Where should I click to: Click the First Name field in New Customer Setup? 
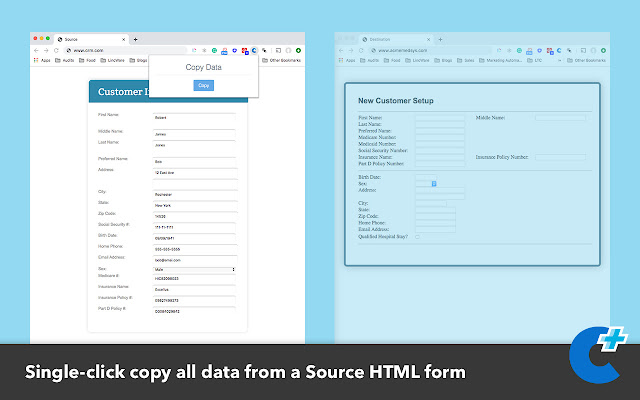point(439,118)
